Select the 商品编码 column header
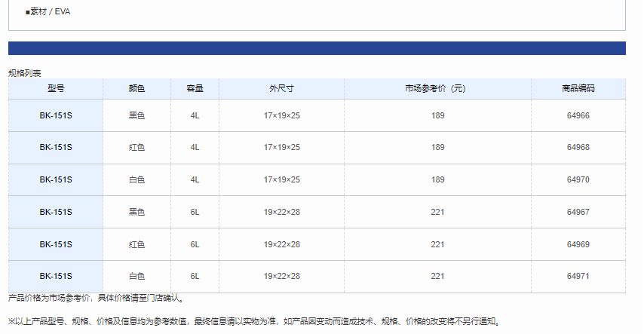This screenshot has height=334, width=644. point(578,88)
